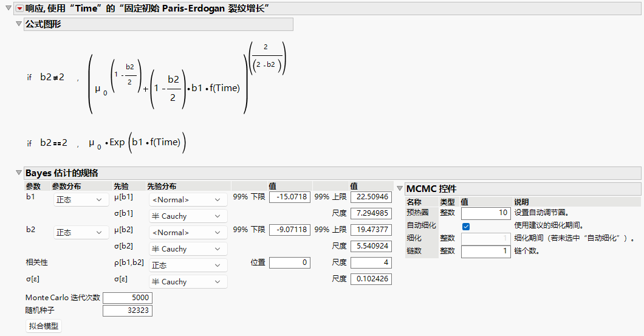
Task: Collapse the Bayes 估计的规格 section
Action: point(18,173)
